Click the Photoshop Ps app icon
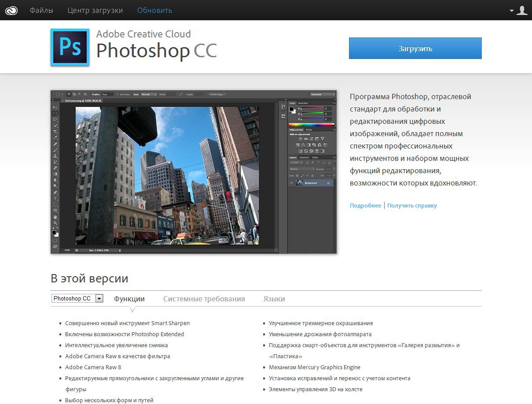 click(x=70, y=47)
